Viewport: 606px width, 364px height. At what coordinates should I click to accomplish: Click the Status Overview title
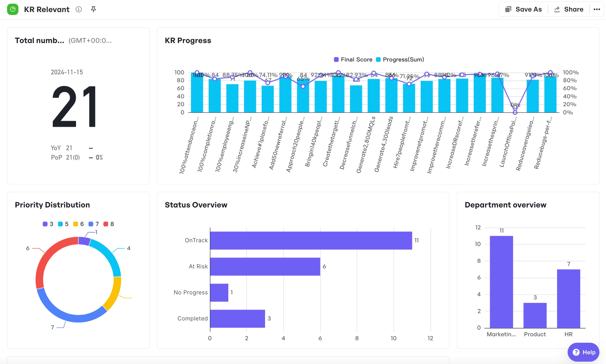click(196, 205)
